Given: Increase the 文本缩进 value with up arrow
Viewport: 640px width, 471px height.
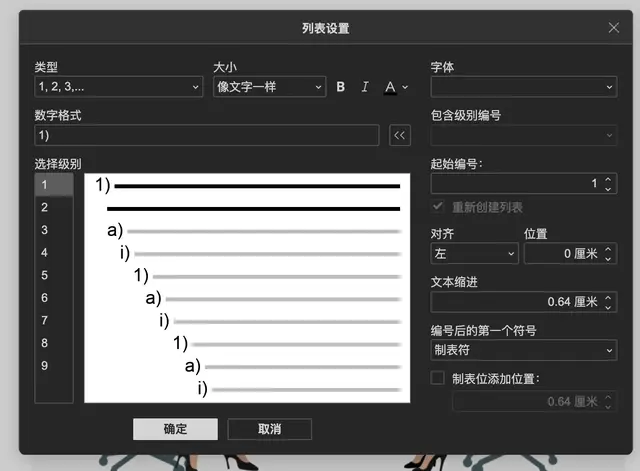Looking at the screenshot, I should [608, 297].
